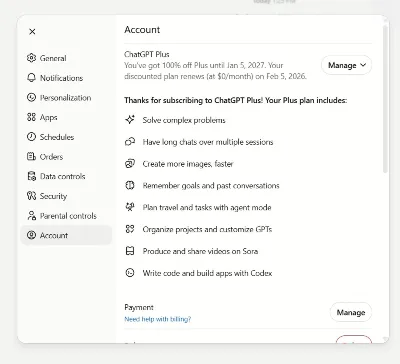Go to the Apps settings tab
This screenshot has height=364, width=400.
coord(66,117)
